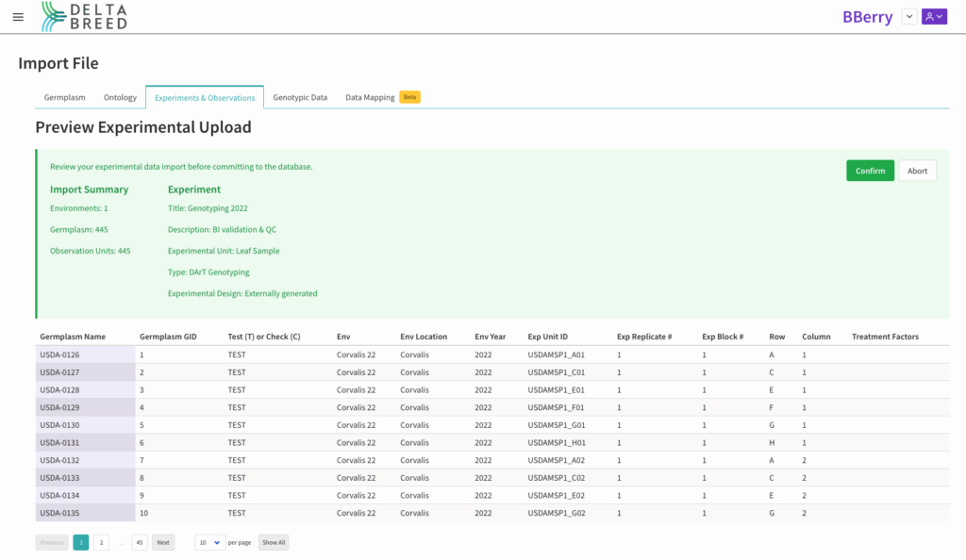Open the Genotypic Data tab
Viewport: 966px width, 560px height.
click(300, 97)
